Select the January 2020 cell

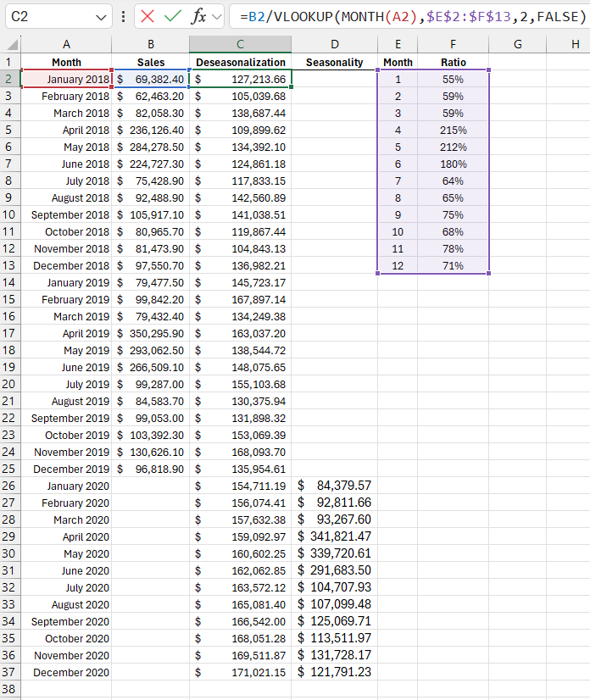(x=66, y=486)
